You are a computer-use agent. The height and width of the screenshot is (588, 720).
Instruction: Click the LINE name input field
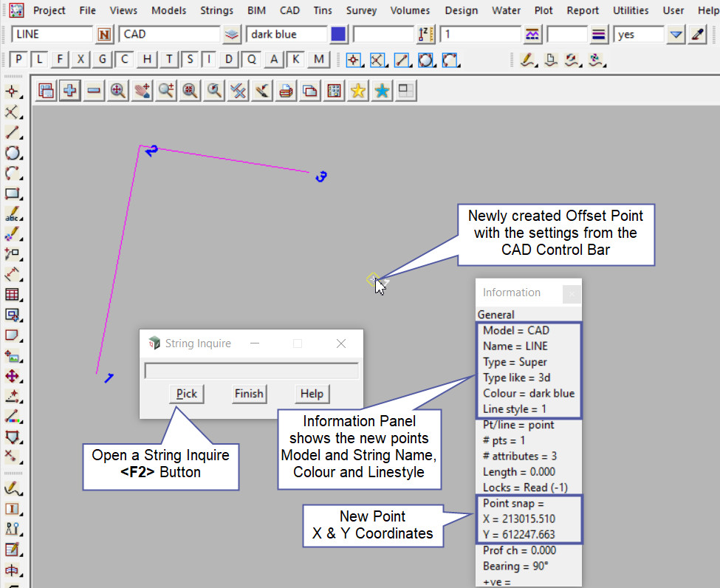52,35
